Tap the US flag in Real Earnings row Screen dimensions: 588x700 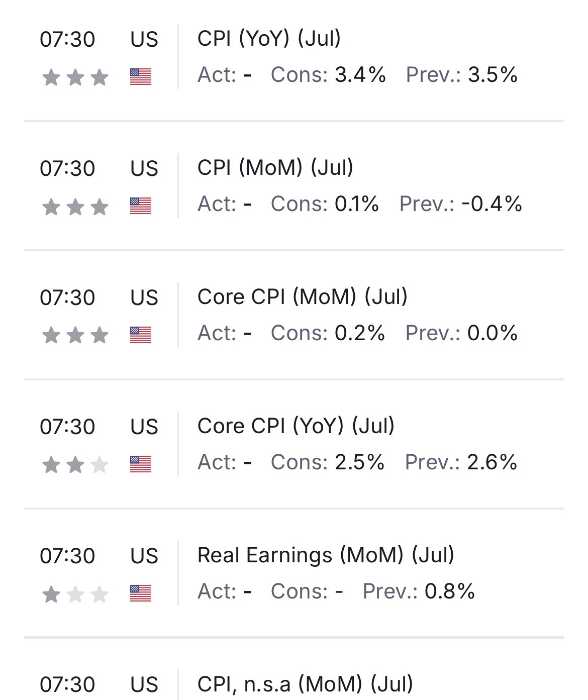coord(141,593)
